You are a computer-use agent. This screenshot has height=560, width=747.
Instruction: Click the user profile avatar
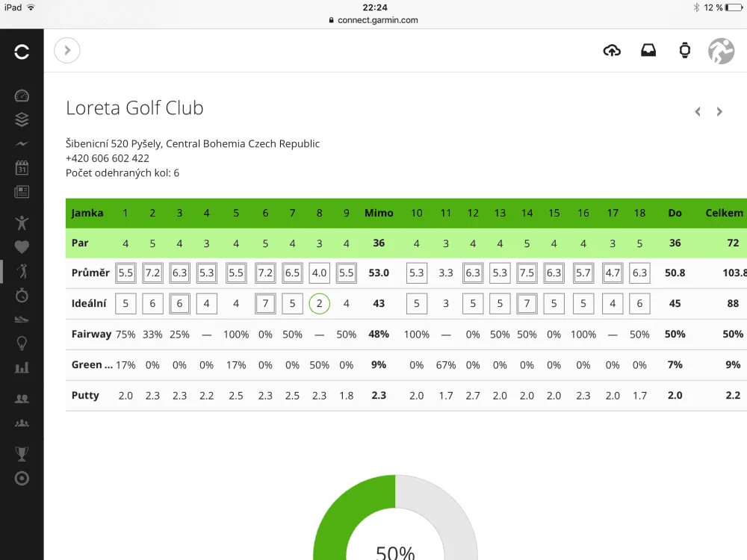[x=722, y=51]
